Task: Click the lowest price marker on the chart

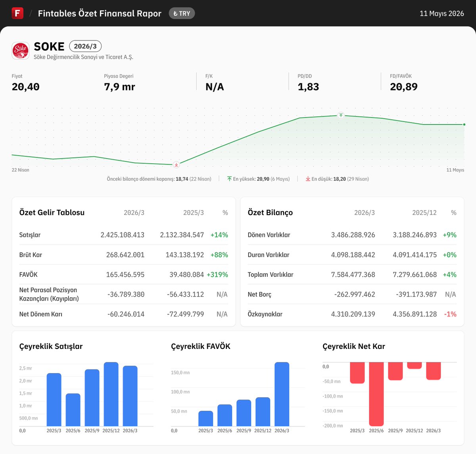Action: click(176, 165)
